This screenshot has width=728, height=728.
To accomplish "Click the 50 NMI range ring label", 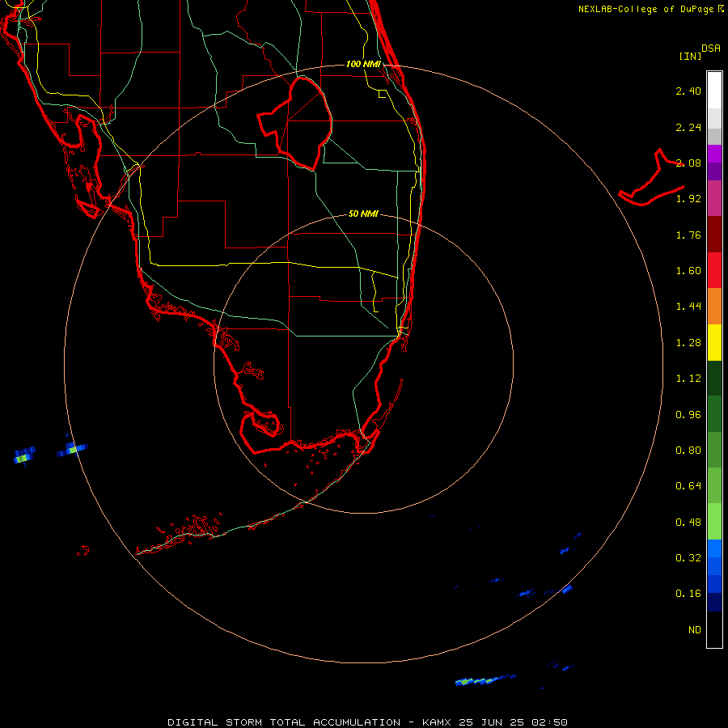I will click(363, 214).
